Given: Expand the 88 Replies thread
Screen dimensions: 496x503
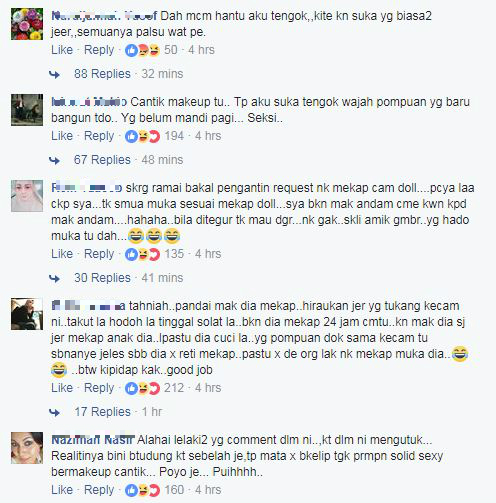Looking at the screenshot, I should click(102, 74).
